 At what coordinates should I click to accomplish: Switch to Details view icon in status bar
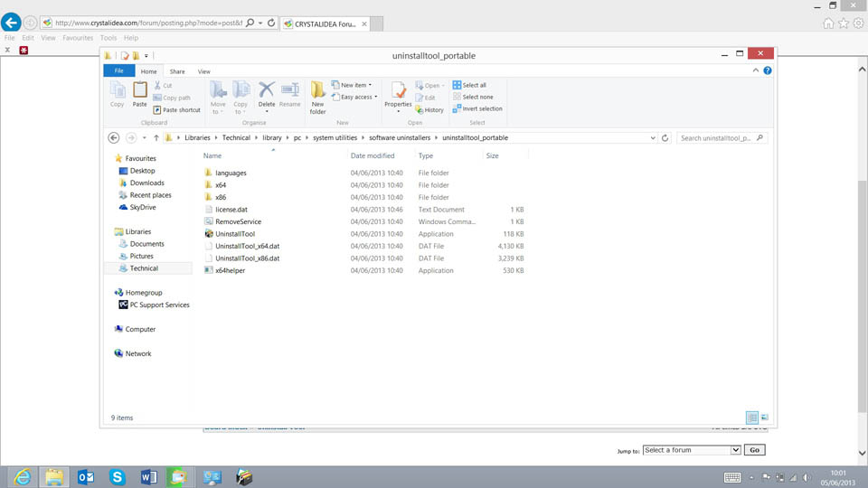pos(751,418)
